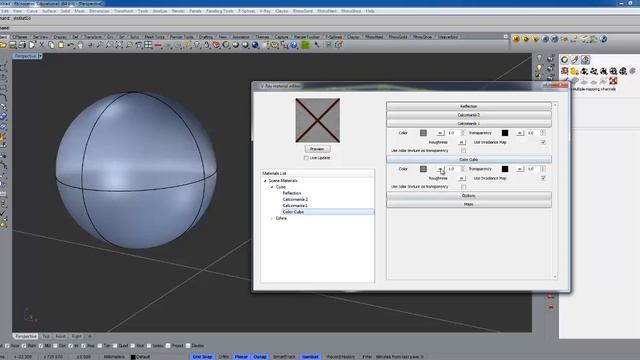Click the Open file icon in Rhino toolbar
This screenshot has height=360, width=640.
click(x=3, y=45)
